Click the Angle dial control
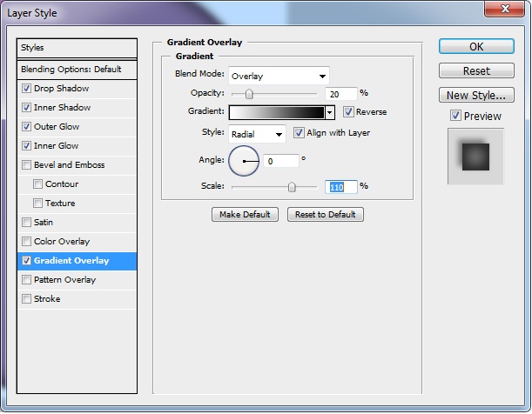Viewport: 532px width, 414px height. pyautogui.click(x=244, y=161)
